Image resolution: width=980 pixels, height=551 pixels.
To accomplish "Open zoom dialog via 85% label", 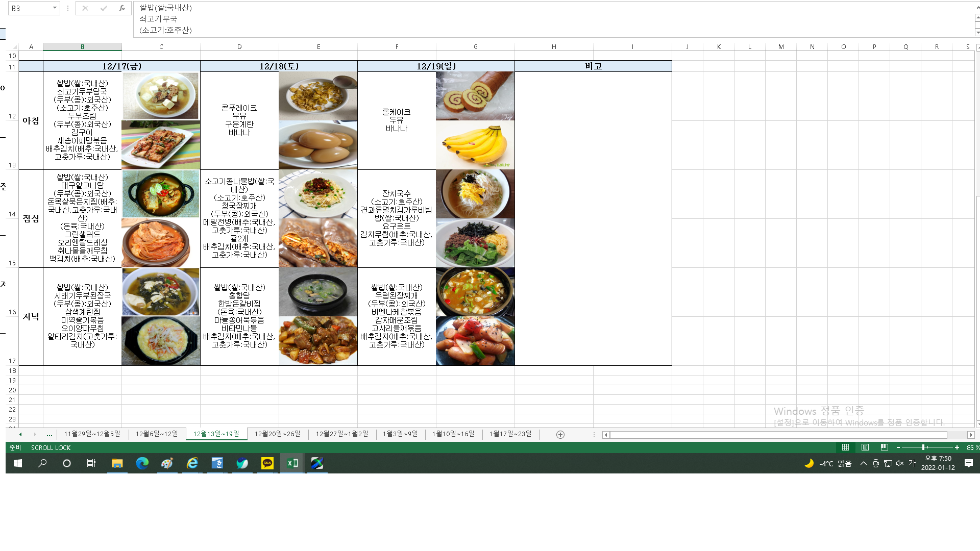I will click(x=972, y=447).
